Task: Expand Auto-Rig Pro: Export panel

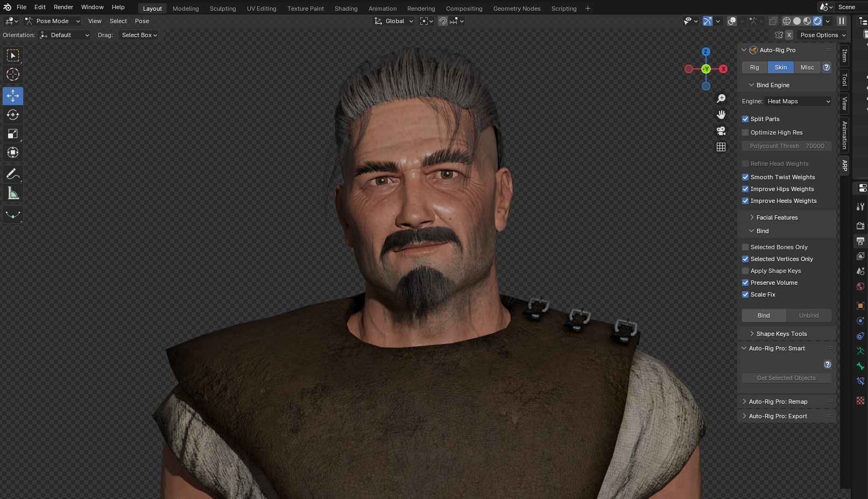Action: pyautogui.click(x=778, y=416)
